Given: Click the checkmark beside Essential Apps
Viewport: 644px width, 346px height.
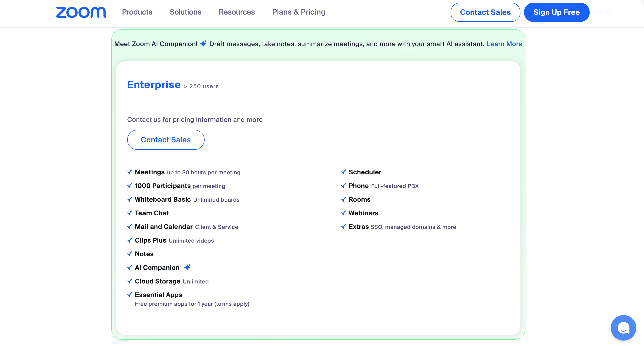Looking at the screenshot, I should pyautogui.click(x=129, y=295).
